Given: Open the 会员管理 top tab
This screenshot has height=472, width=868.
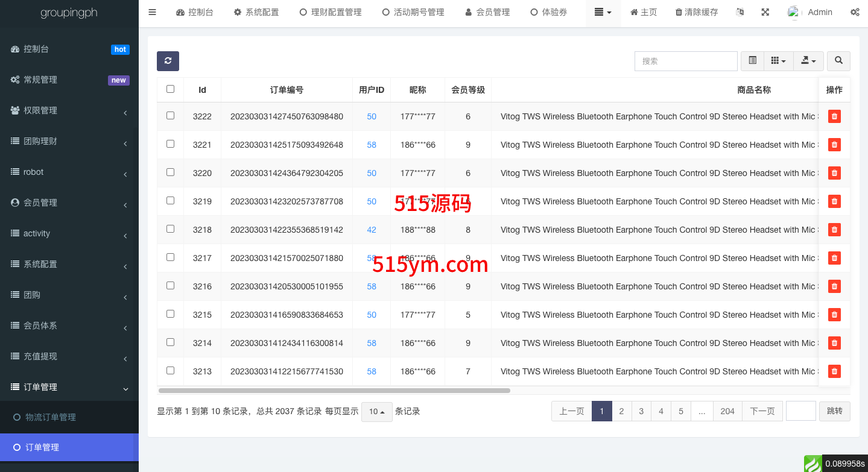Looking at the screenshot, I should pos(487,12).
